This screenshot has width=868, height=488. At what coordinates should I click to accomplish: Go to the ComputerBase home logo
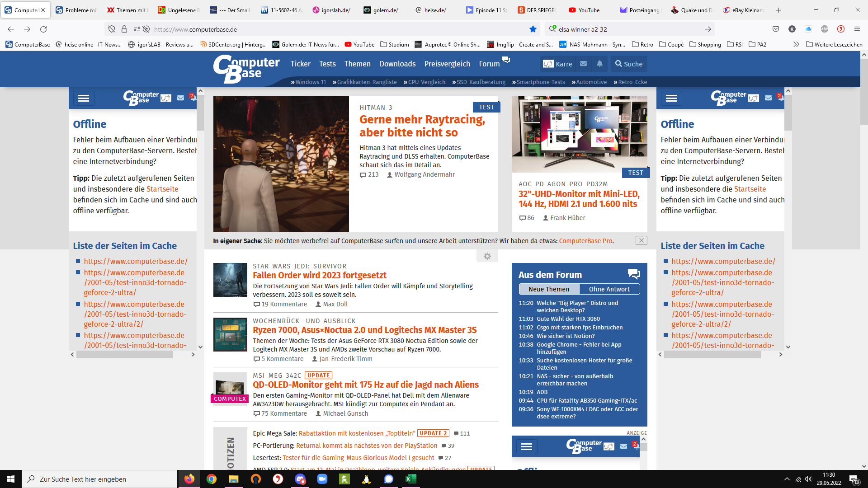point(246,69)
